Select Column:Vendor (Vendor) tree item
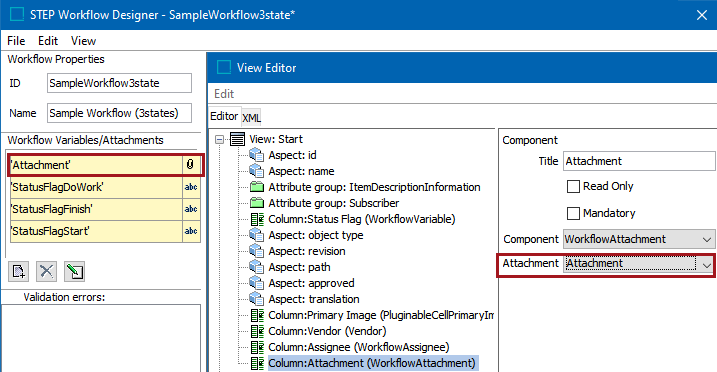Screen dimensions: 717x372 [327, 331]
